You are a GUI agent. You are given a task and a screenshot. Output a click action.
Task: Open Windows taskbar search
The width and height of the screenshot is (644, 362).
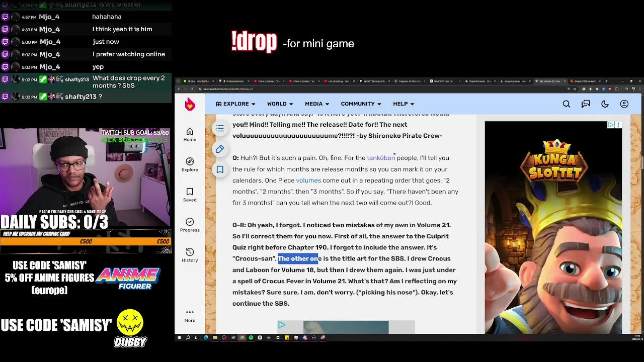(188, 337)
